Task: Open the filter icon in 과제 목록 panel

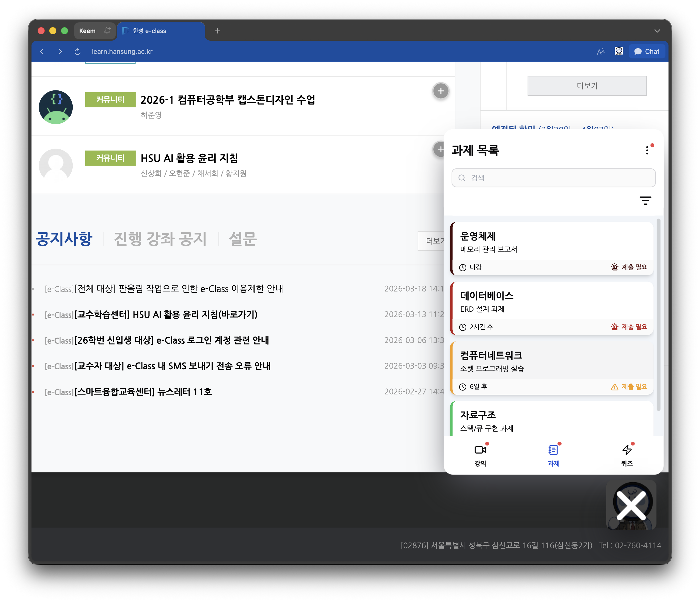Action: click(x=646, y=201)
